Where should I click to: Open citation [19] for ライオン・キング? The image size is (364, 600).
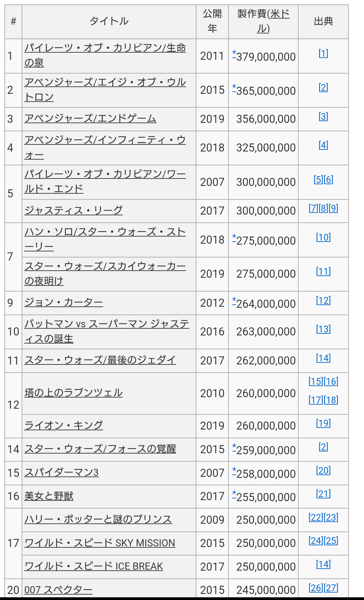pos(323,423)
